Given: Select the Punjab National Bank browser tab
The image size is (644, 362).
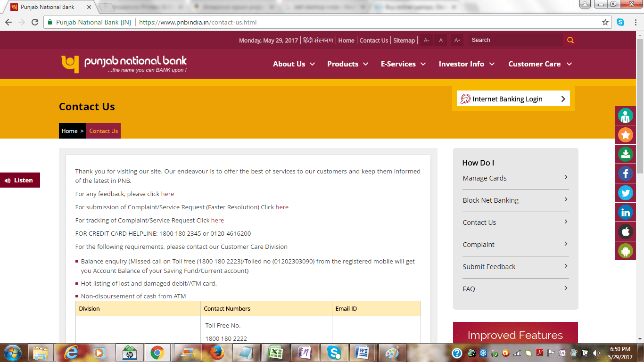Looking at the screenshot, I should pos(50,7).
